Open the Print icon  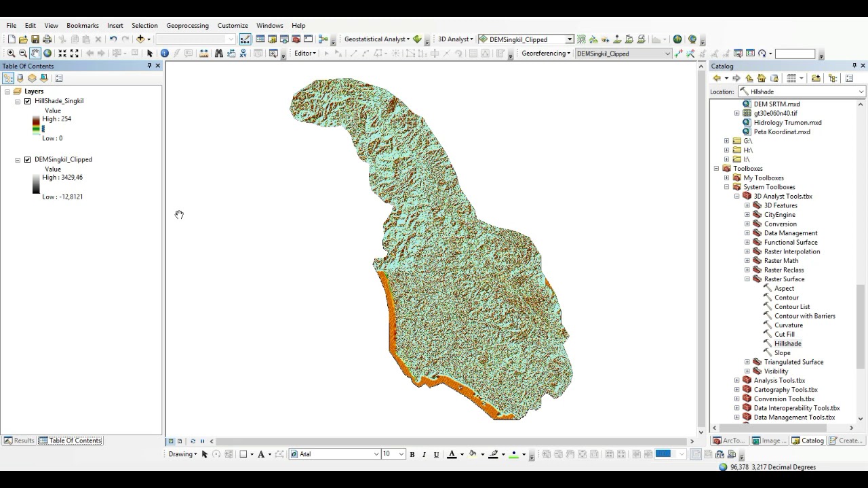tap(47, 39)
